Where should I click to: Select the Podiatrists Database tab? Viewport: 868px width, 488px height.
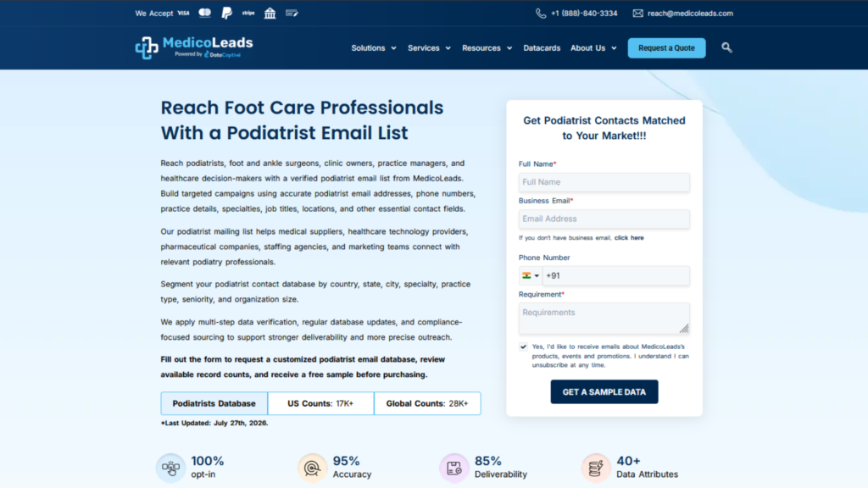pyautogui.click(x=214, y=403)
